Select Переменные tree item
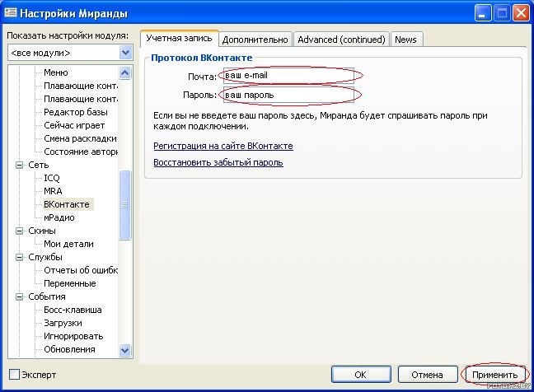The width and height of the screenshot is (534, 392). pos(70,283)
